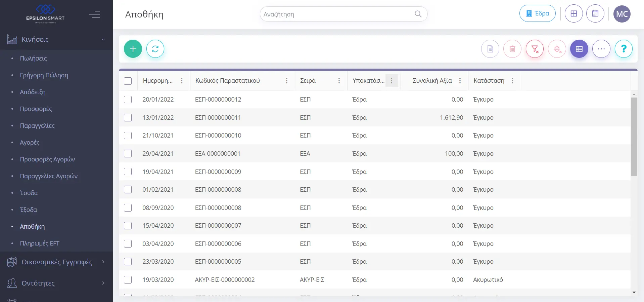
Task: Toggle the purple list view button
Action: click(x=579, y=49)
